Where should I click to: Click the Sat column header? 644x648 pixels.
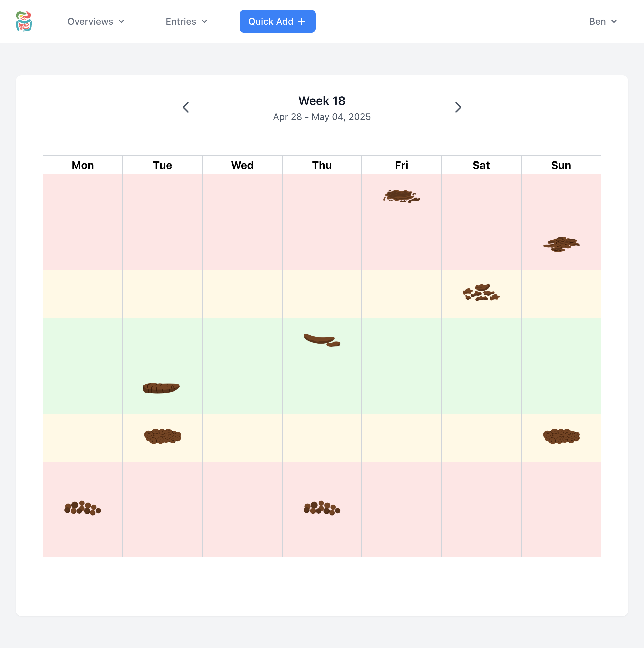[481, 165]
